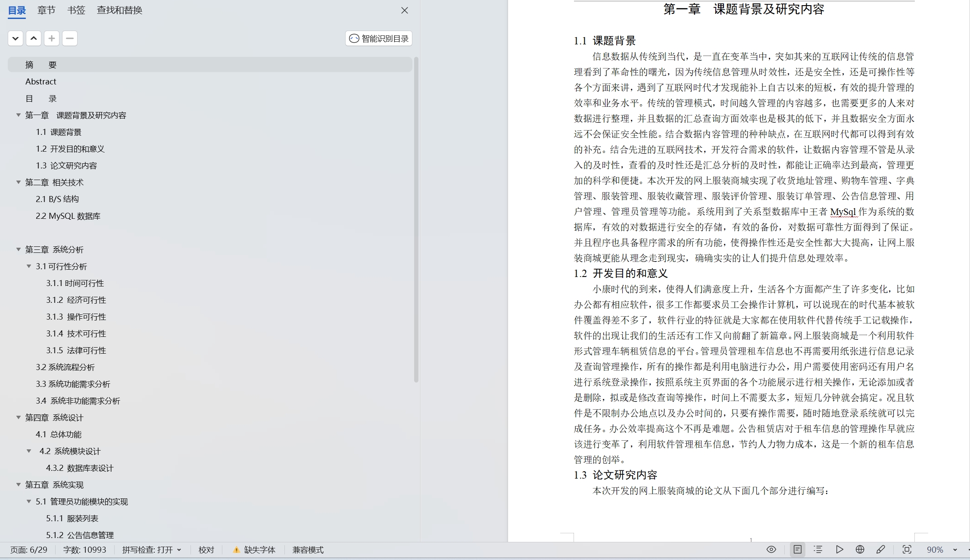Switch to page layout view icon

coord(798,549)
